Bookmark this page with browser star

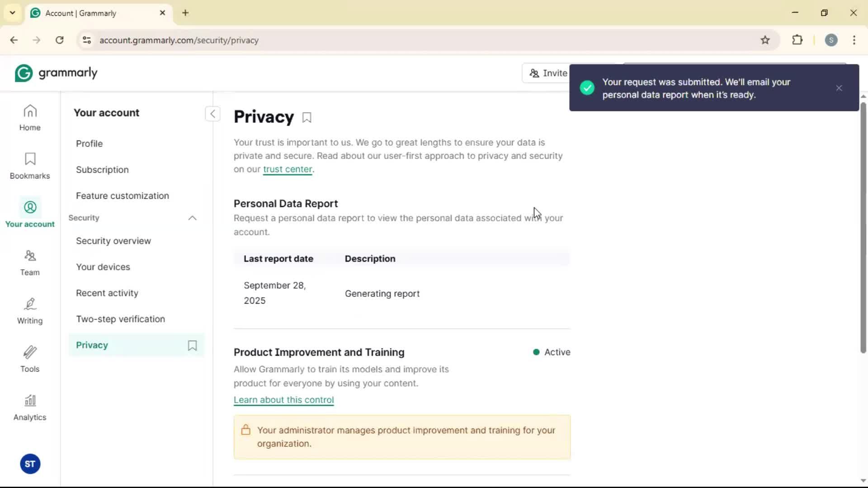[765, 40]
